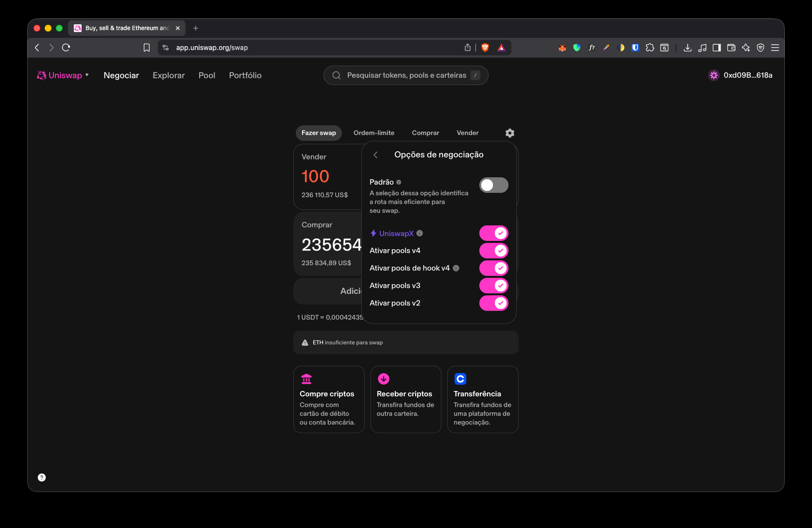The image size is (812, 528).
Task: Click the 235 834,89 US$ value
Action: click(326, 263)
